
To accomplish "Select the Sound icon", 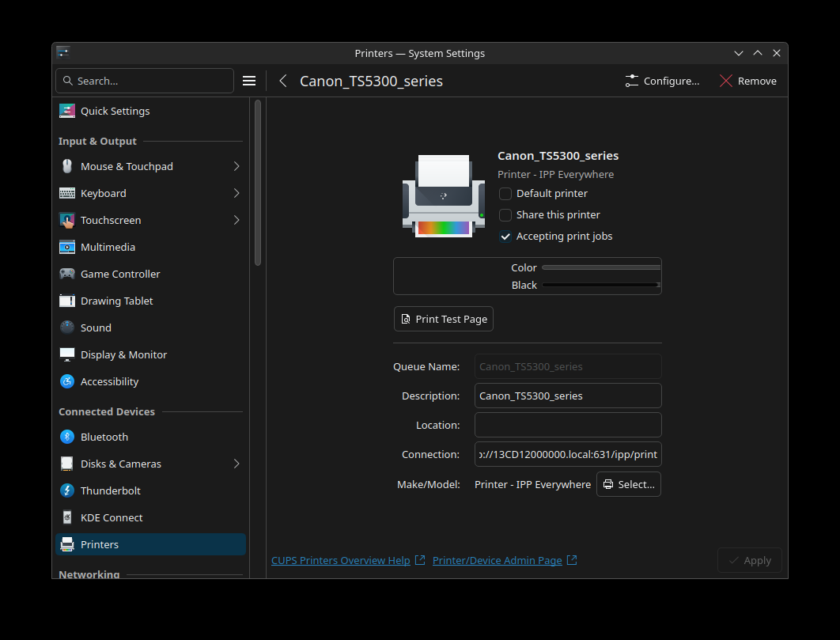I will click(67, 328).
